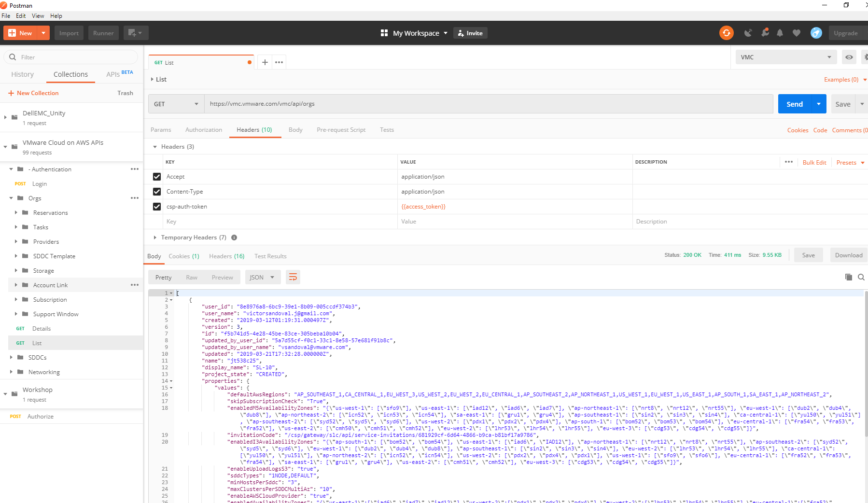This screenshot has height=503, width=868.
Task: Click the request URL input field
Action: click(x=488, y=104)
